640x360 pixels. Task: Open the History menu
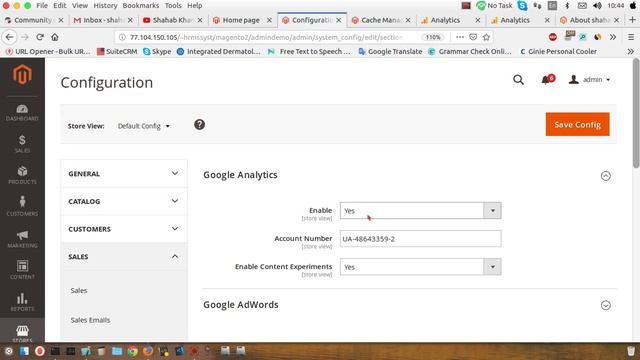[105, 6]
